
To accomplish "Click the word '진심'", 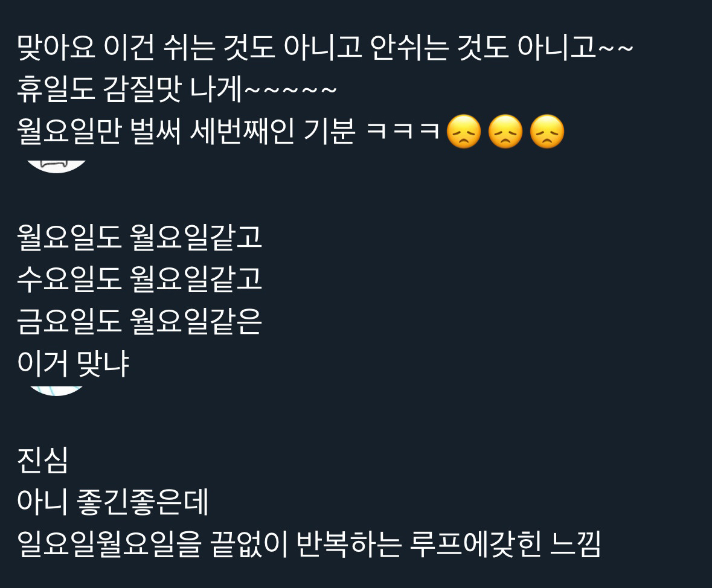I will pyautogui.click(x=43, y=460).
